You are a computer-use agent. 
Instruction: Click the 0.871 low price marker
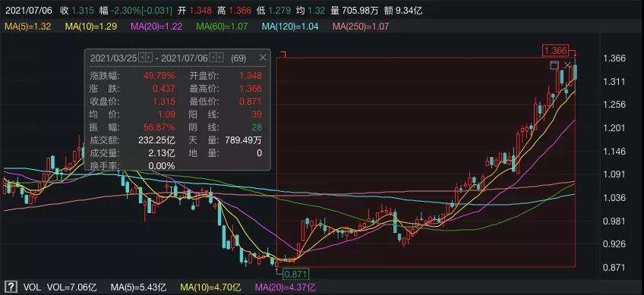pos(295,274)
